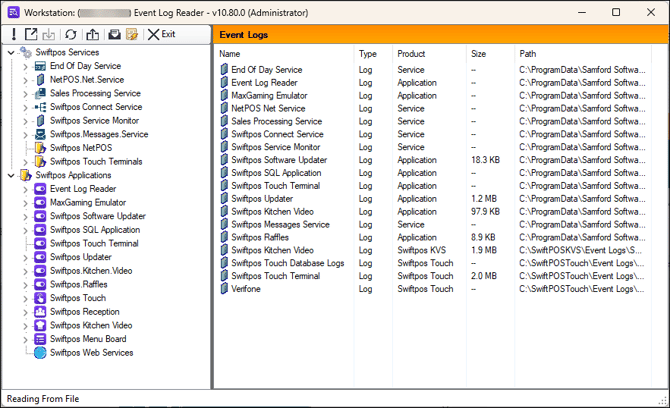The image size is (670, 408).
Task: Select NetPOS Net Service row in the log list
Action: coord(434,109)
